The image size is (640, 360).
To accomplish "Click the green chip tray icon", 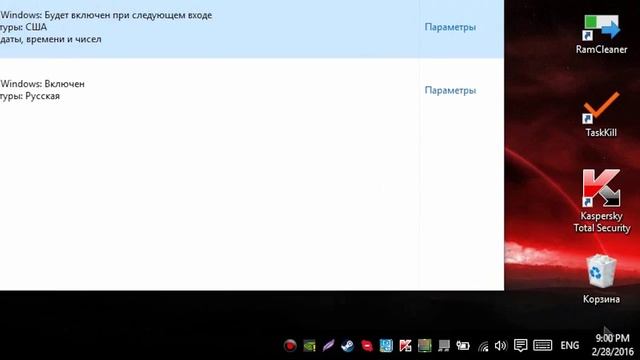I will 424,346.
